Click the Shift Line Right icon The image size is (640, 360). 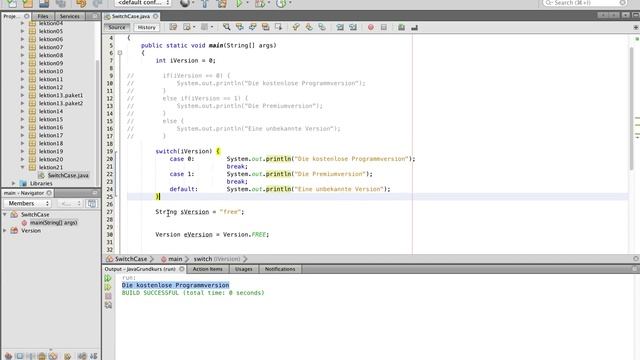point(353,27)
